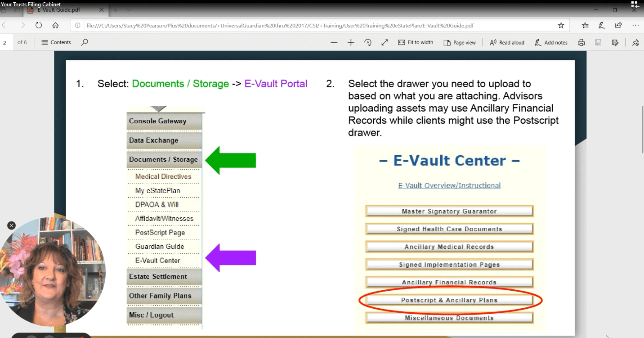This screenshot has height=338, width=644.
Task: Close the webcam overlay bubble
Action: pos(12,225)
